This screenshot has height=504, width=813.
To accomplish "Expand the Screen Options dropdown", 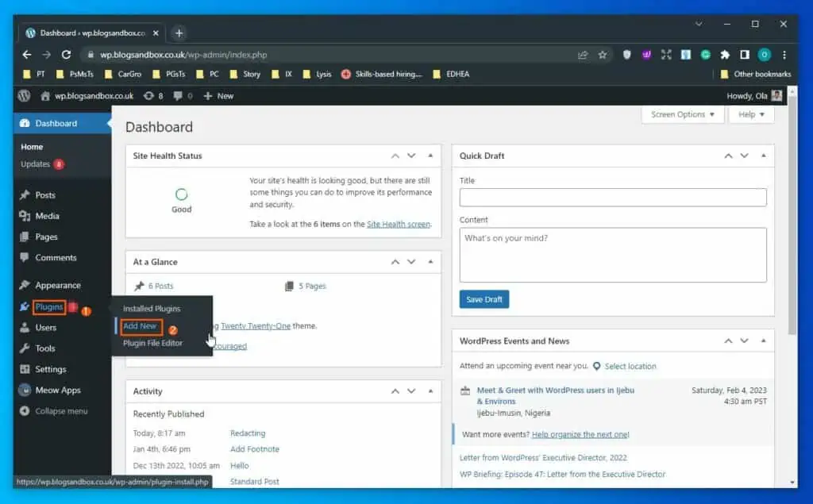I will point(682,114).
